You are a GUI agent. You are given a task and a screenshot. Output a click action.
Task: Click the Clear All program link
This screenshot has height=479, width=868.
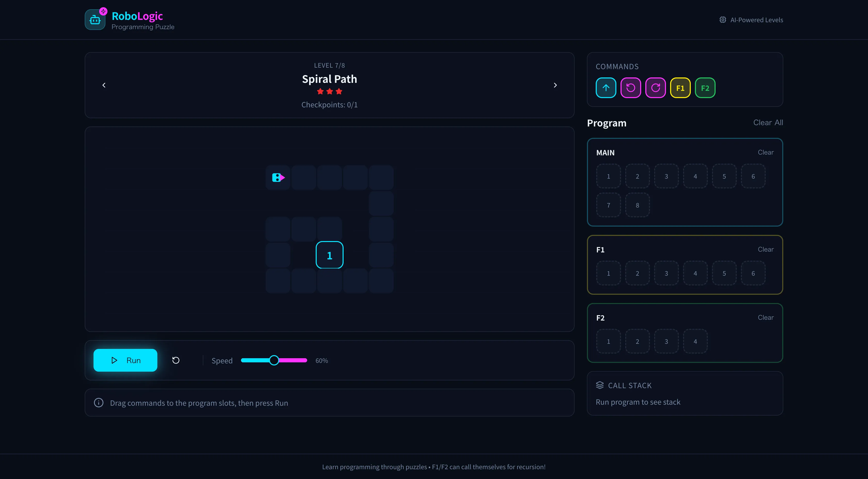click(x=768, y=123)
